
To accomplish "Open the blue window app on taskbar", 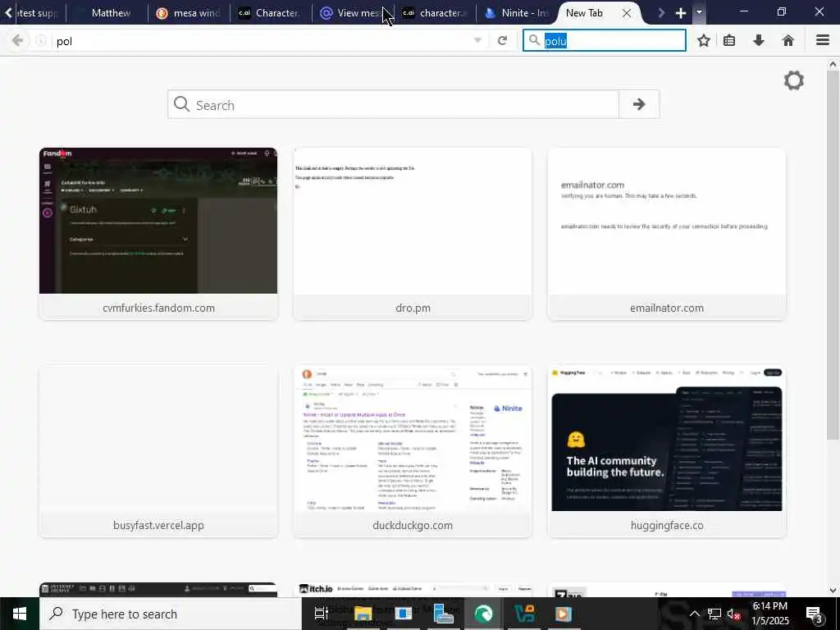I will coord(403,614).
